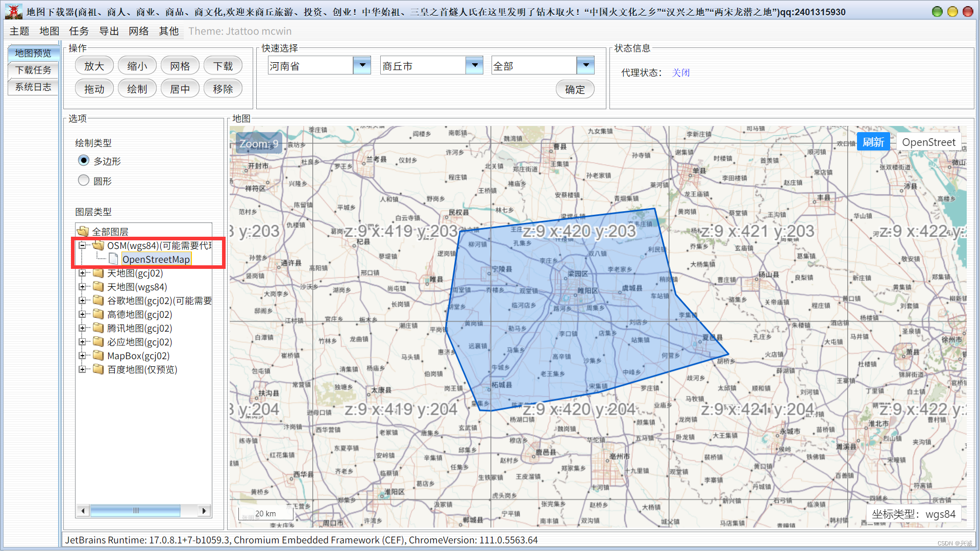
Task: Select the 多边形 polygon radio button
Action: pos(84,161)
